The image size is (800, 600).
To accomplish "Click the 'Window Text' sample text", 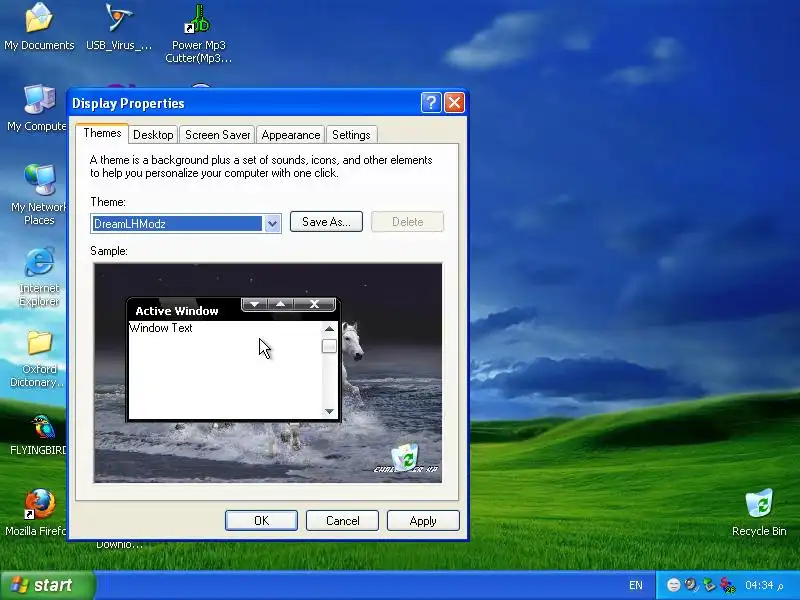I will tap(161, 328).
